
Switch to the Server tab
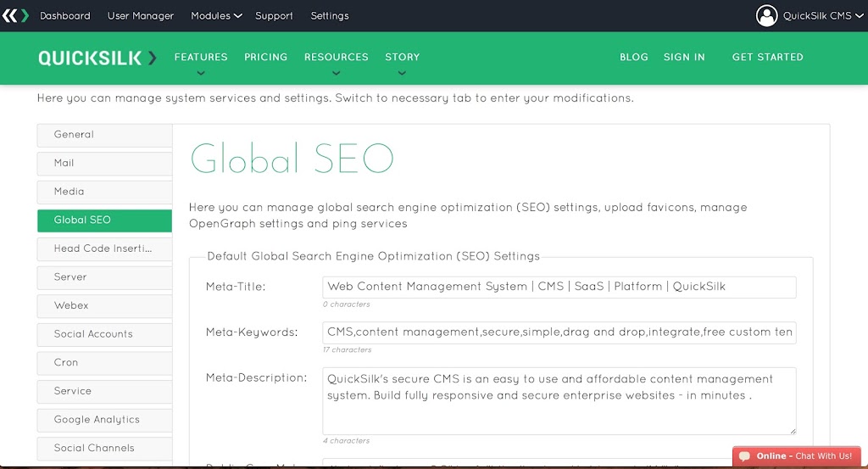[x=104, y=277]
